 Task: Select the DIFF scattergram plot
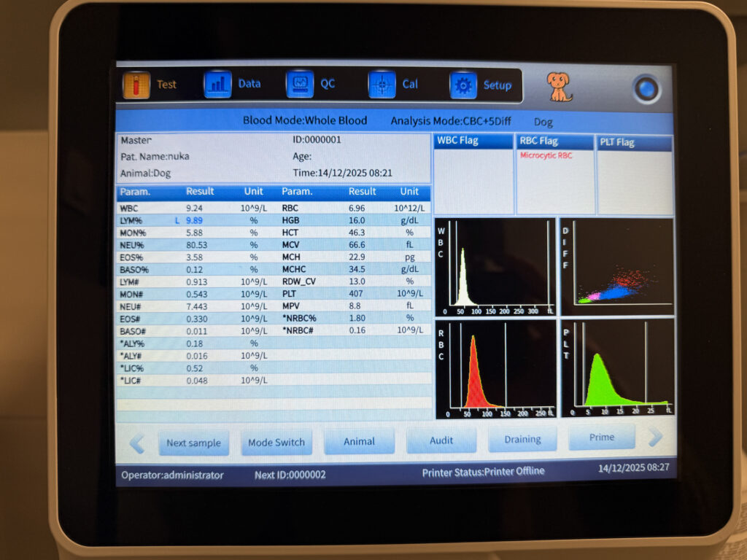tap(617, 266)
